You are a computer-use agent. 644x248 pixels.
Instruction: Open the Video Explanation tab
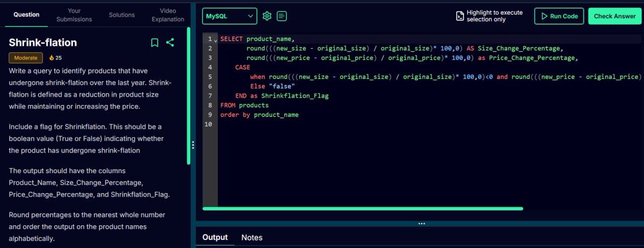(x=168, y=15)
